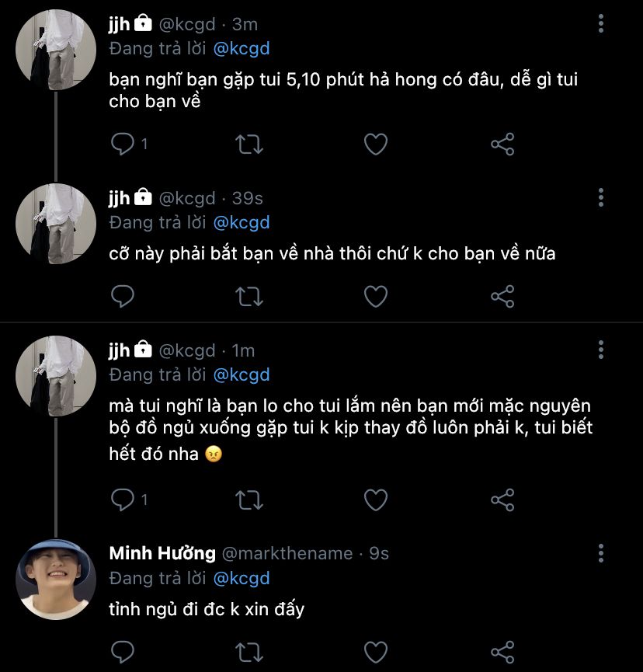Share the 'cỡ này phải bắt bạn' tweet
Viewport: 643px width, 672px height.
(502, 296)
